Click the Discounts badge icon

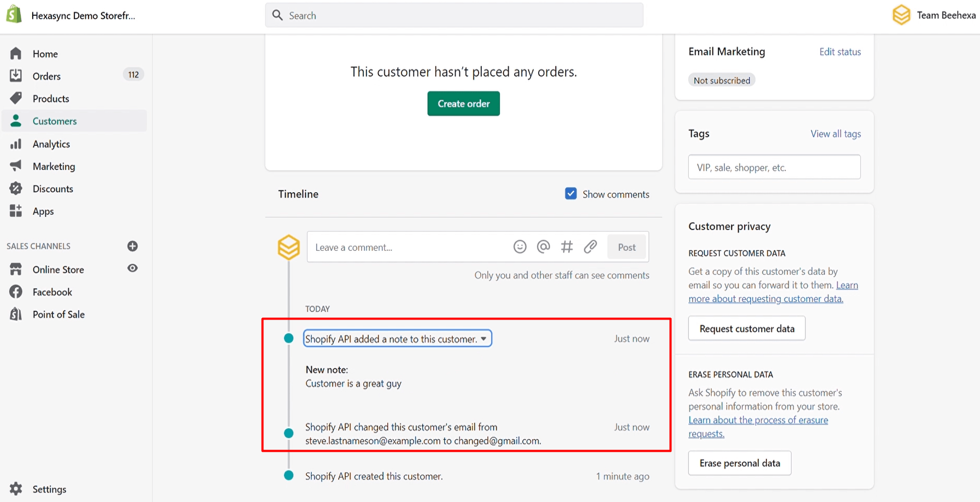(x=16, y=188)
